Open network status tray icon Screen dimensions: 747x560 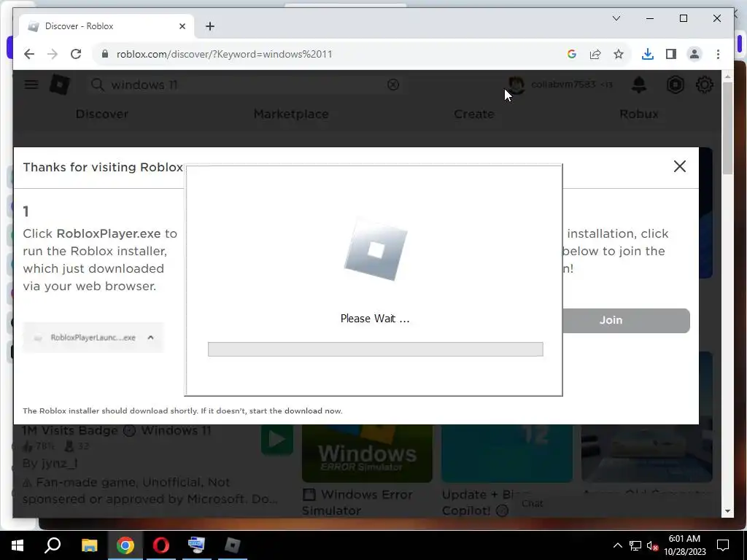coord(635,545)
